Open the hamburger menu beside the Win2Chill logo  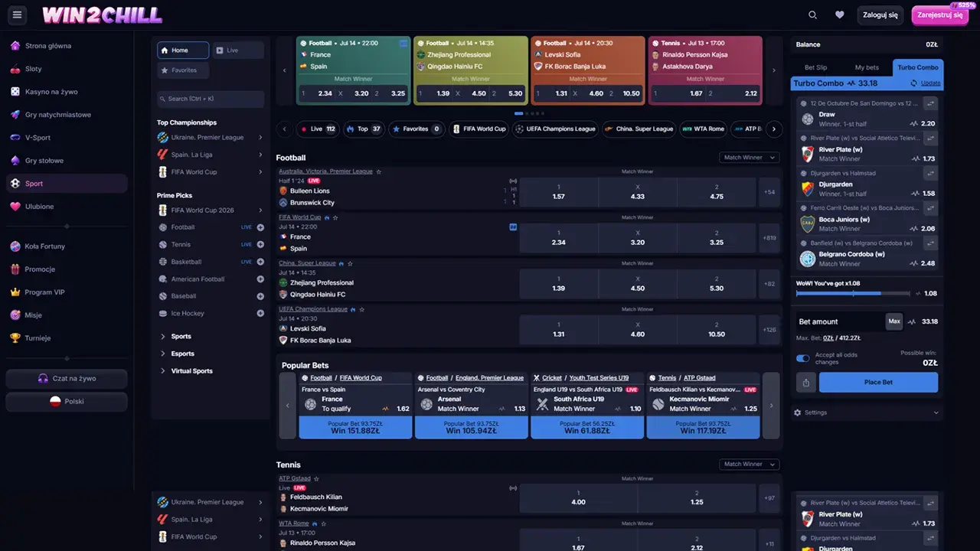[x=18, y=15]
